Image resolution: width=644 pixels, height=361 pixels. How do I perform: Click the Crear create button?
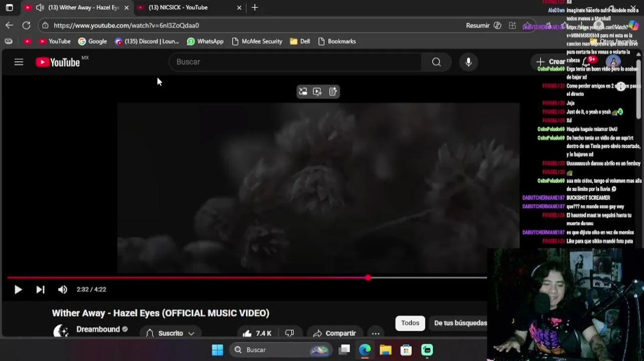point(551,62)
